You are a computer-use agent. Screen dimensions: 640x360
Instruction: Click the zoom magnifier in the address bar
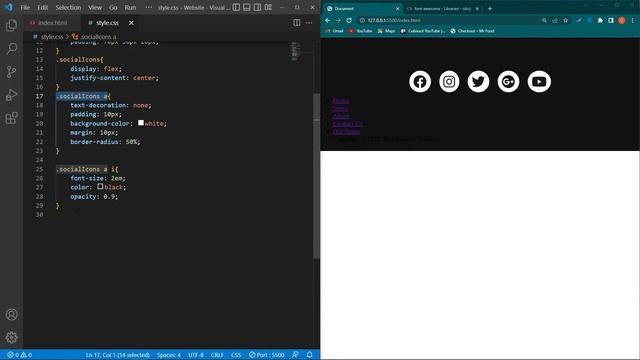544,20
